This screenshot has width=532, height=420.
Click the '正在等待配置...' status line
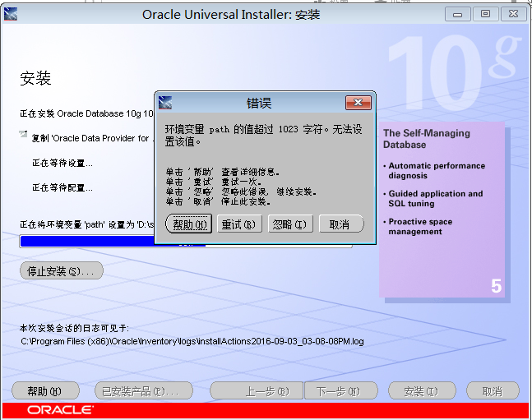62,187
